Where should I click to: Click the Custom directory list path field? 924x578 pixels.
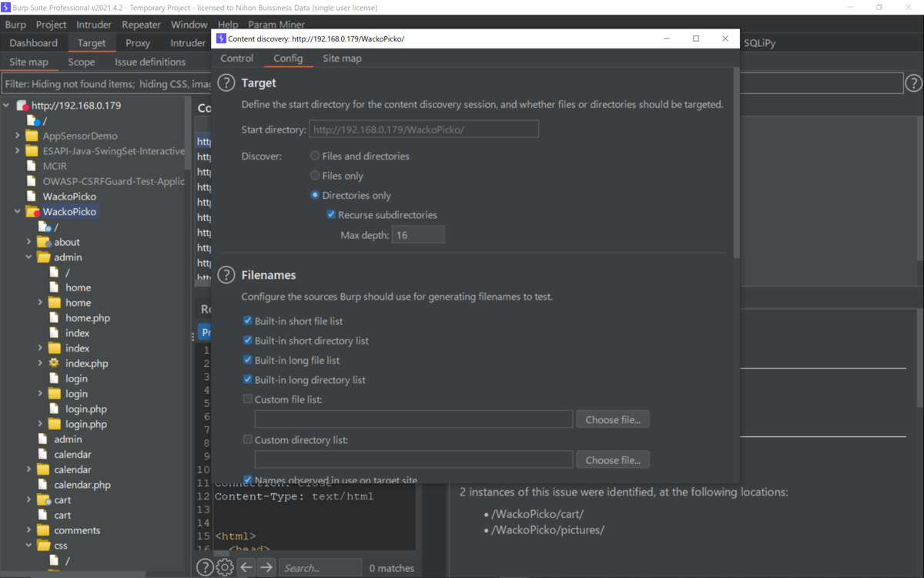[x=413, y=459]
